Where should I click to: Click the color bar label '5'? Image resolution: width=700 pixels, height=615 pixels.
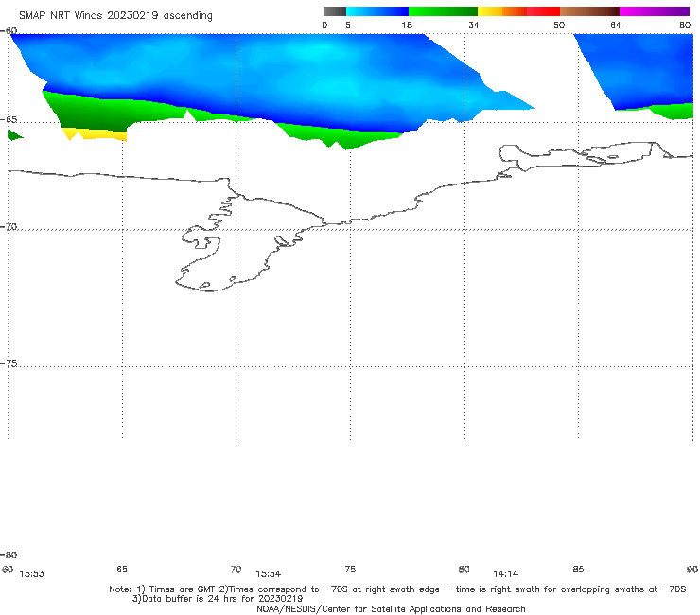(x=348, y=25)
